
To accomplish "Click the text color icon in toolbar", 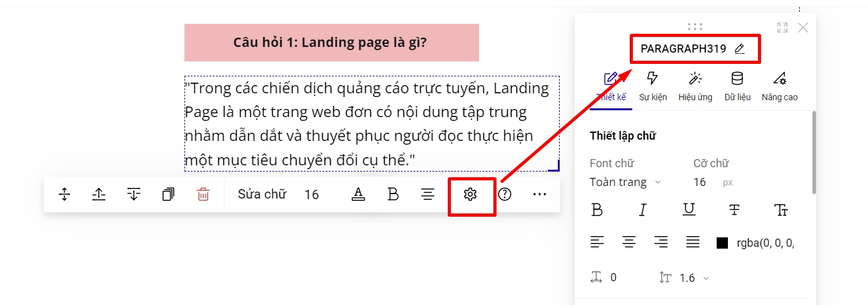I will click(x=358, y=195).
